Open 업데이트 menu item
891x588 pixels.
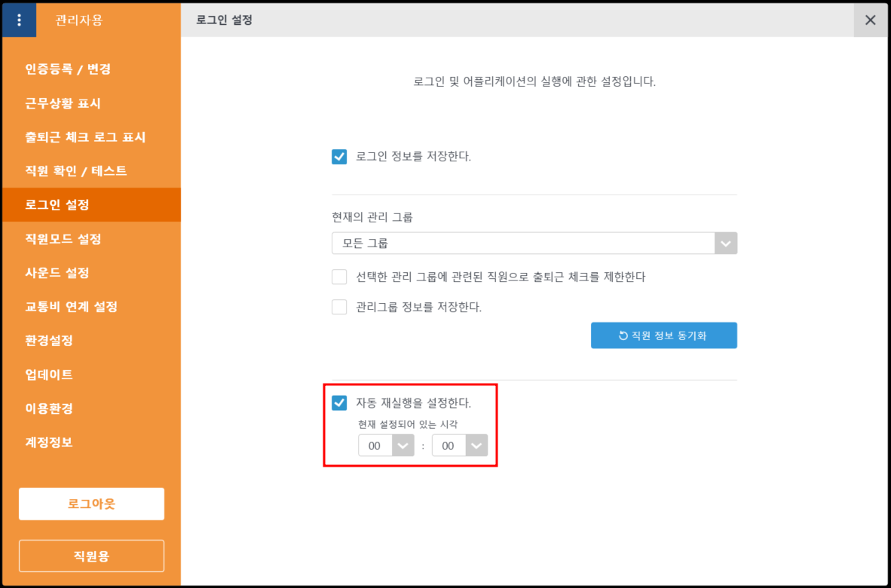pyautogui.click(x=49, y=375)
